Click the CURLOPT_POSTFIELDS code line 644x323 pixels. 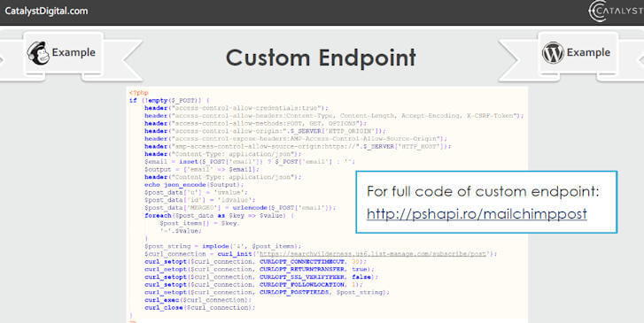pyautogui.click(x=267, y=292)
